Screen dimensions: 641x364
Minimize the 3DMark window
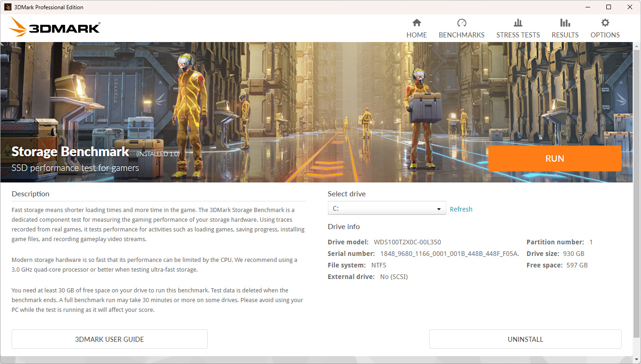[x=588, y=7]
